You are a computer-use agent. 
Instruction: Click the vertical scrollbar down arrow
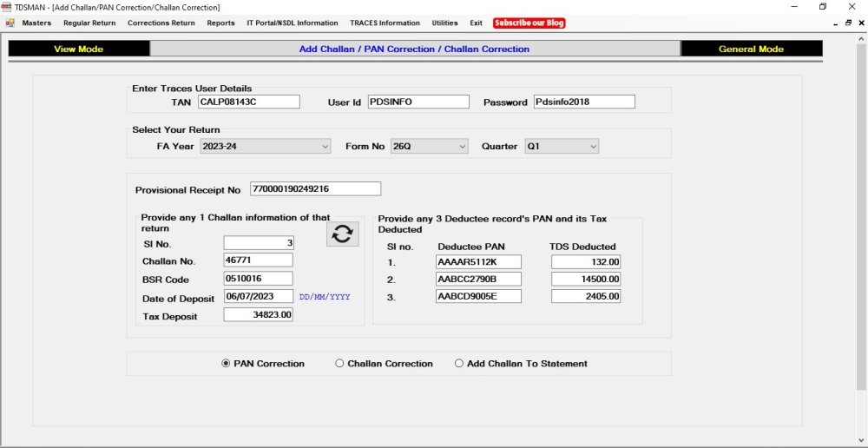point(861,439)
